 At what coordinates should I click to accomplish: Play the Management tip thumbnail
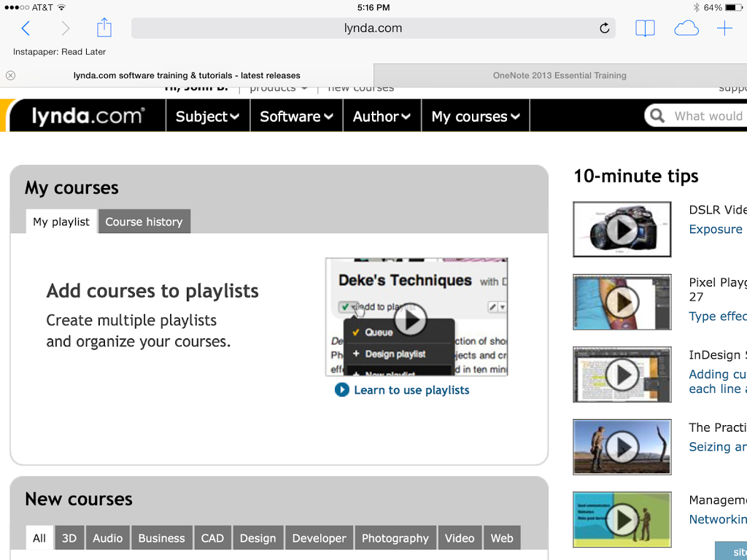[x=622, y=519]
